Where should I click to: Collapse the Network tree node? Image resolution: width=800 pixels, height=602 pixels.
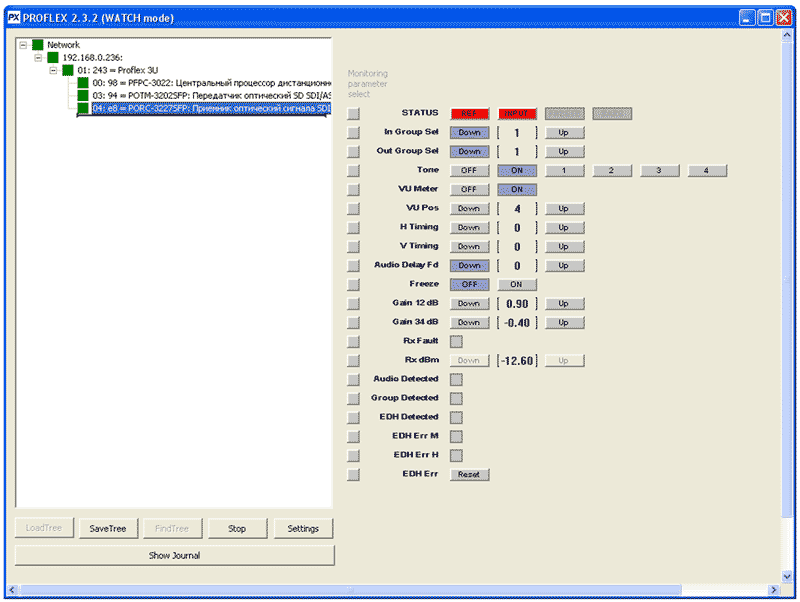(23, 45)
